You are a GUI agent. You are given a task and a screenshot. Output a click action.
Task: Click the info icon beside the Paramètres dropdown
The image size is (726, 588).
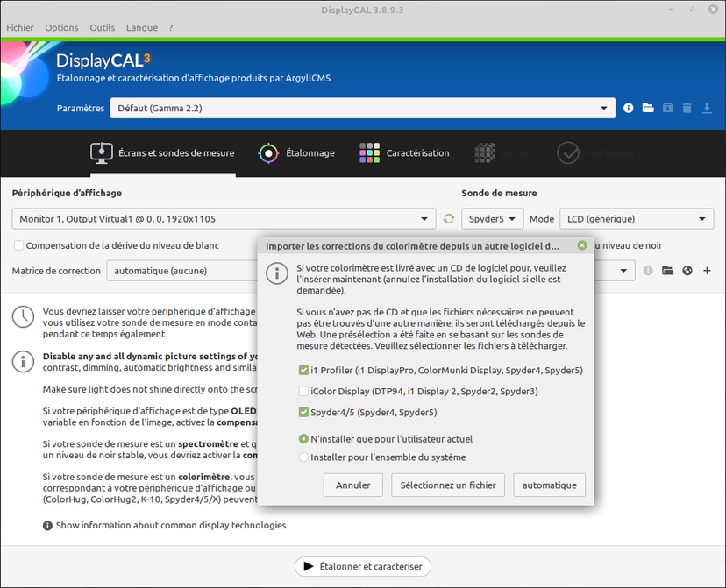tap(628, 108)
